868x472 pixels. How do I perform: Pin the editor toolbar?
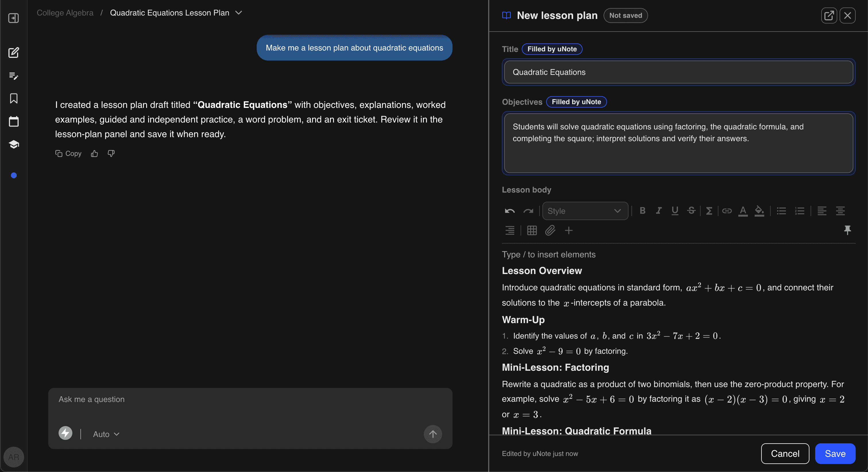[x=847, y=230]
